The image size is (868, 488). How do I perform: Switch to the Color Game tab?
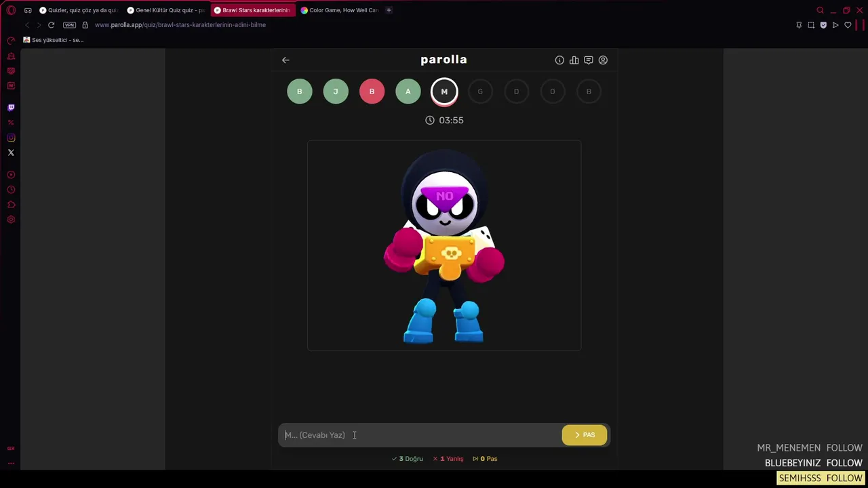(x=340, y=10)
